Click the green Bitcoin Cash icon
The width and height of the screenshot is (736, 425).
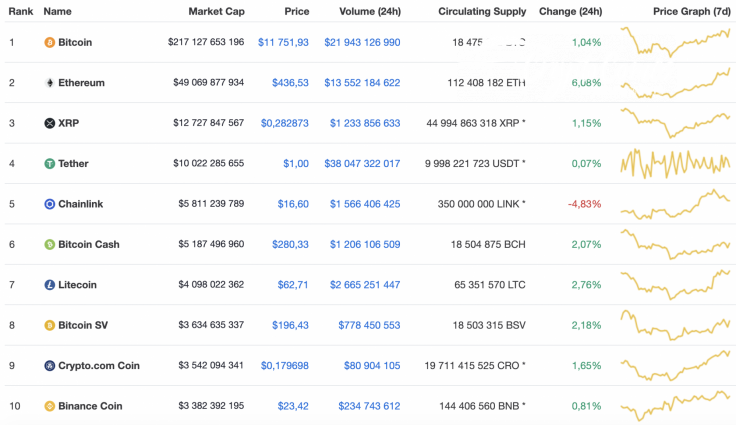pos(49,245)
